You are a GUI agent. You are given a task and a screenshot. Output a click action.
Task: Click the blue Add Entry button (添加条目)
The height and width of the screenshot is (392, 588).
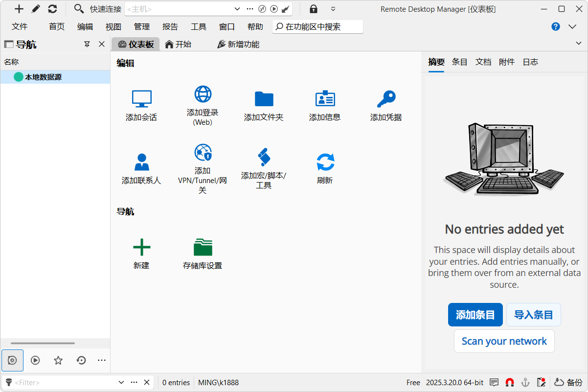click(x=475, y=315)
